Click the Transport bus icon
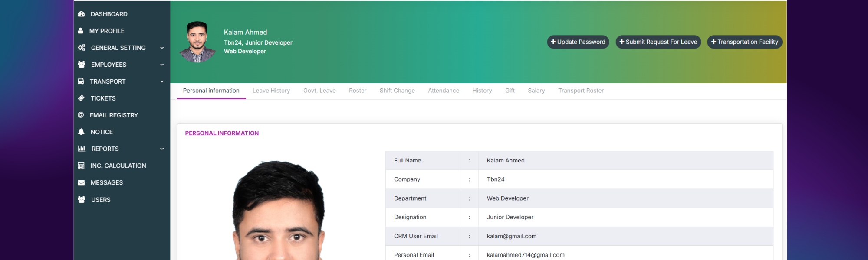This screenshot has height=260, width=868. coord(81,81)
